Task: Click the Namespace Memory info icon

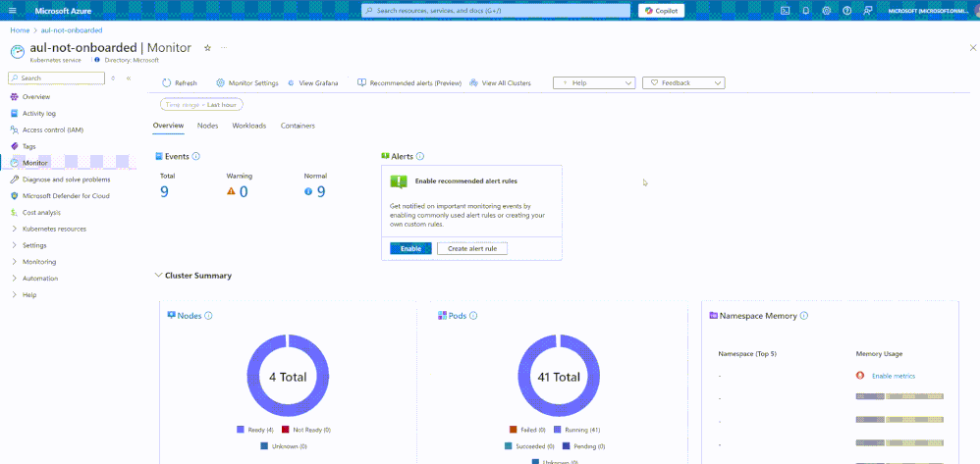Action: point(804,316)
